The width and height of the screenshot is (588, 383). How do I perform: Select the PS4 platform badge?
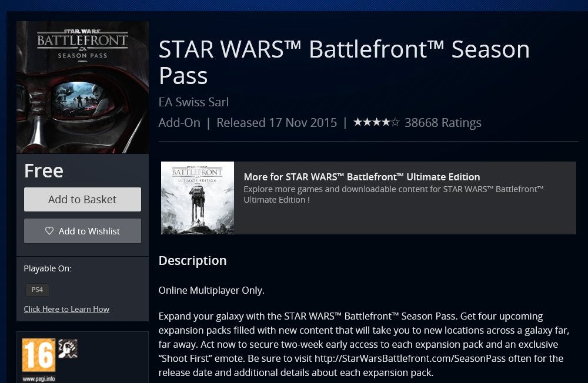click(x=37, y=290)
